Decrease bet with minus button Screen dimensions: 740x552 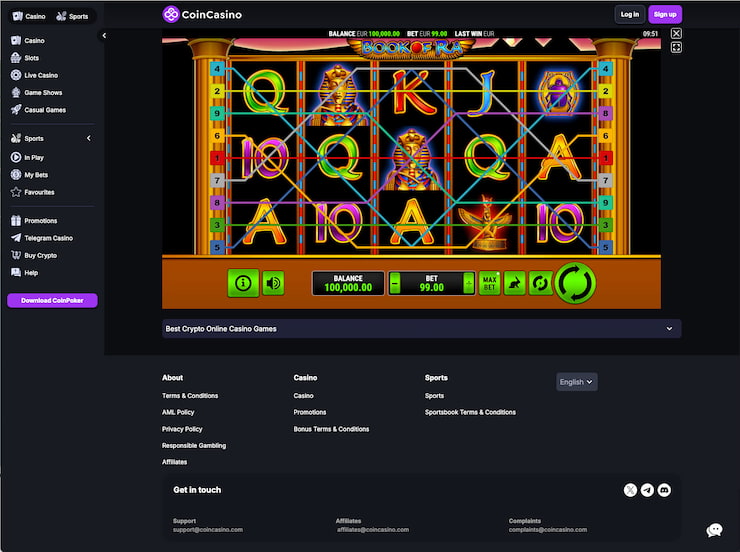395,284
